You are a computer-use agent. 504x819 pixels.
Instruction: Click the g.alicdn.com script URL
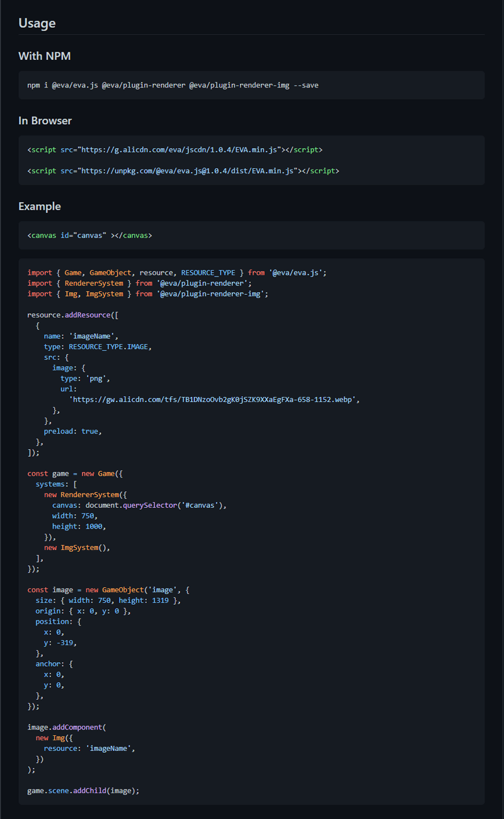click(x=180, y=150)
